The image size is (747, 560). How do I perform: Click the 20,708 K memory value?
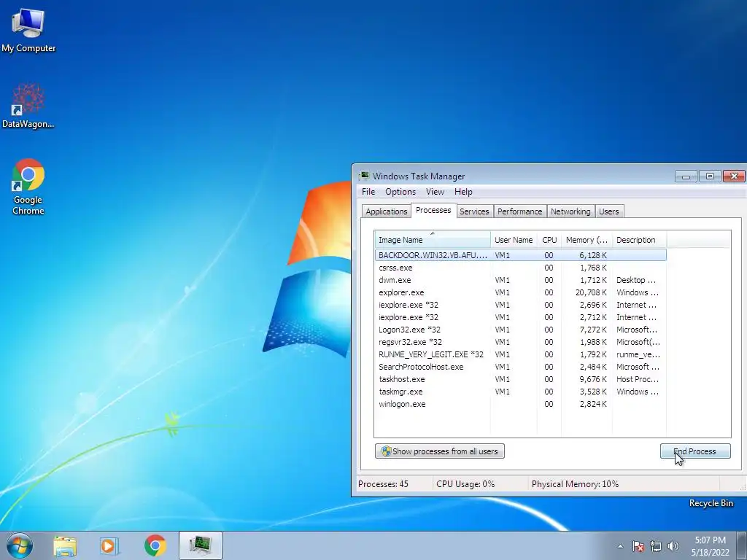pos(591,292)
